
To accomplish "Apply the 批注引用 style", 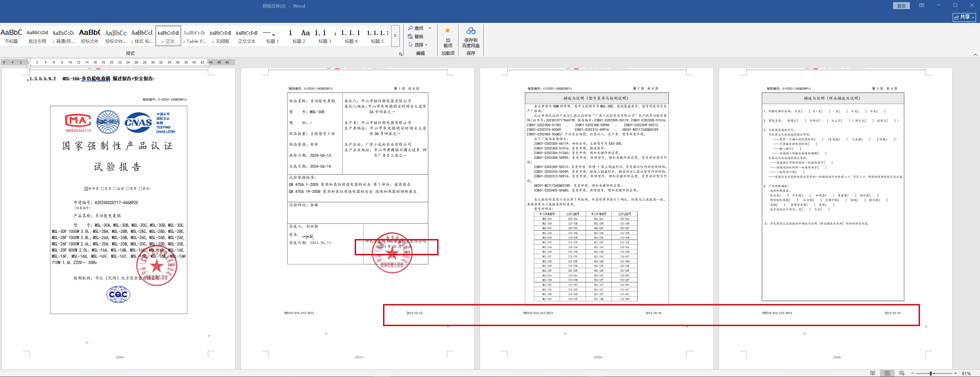I will point(37,36).
